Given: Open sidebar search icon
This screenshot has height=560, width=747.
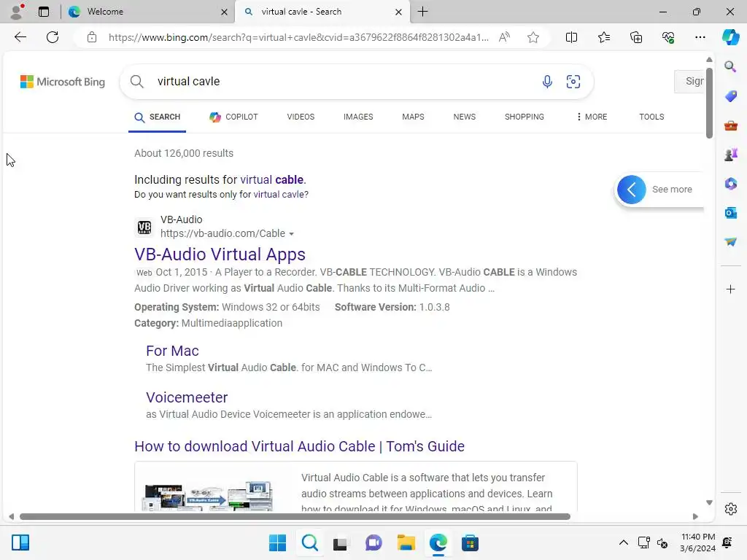Looking at the screenshot, I should click(x=730, y=66).
